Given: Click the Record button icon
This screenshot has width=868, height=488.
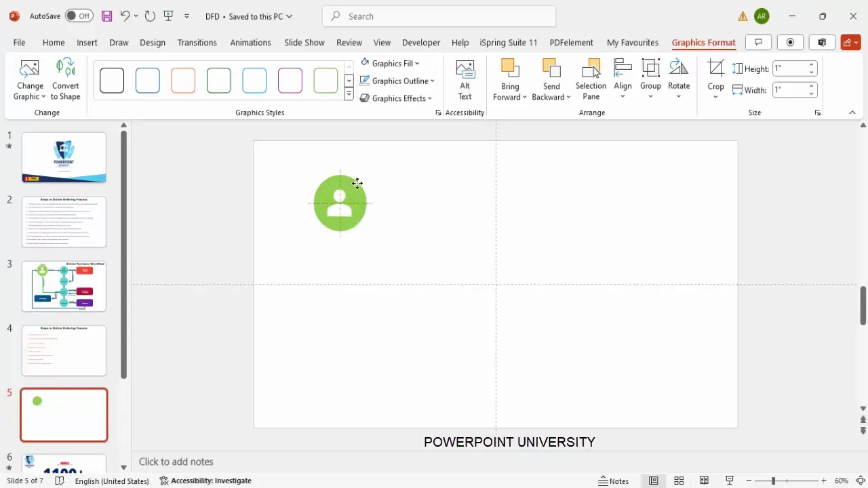Looking at the screenshot, I should pyautogui.click(x=790, y=42).
